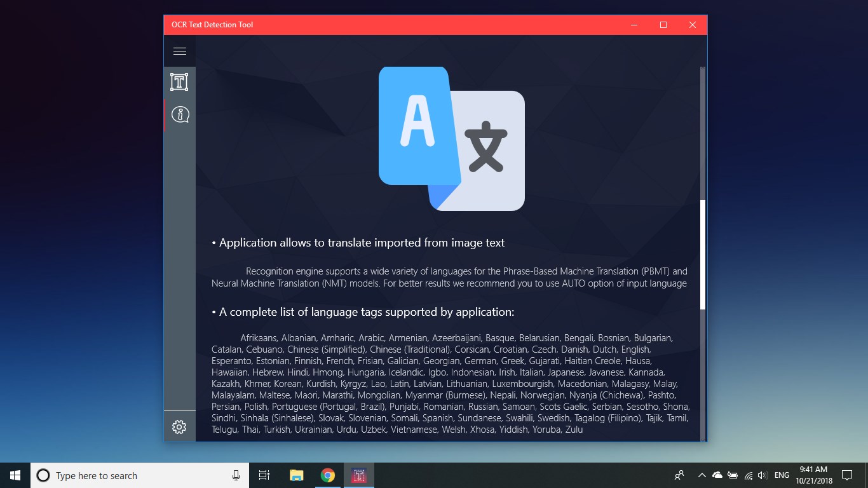Open the Action Center notification icon
Viewport: 868px width, 488px height.
click(847, 475)
